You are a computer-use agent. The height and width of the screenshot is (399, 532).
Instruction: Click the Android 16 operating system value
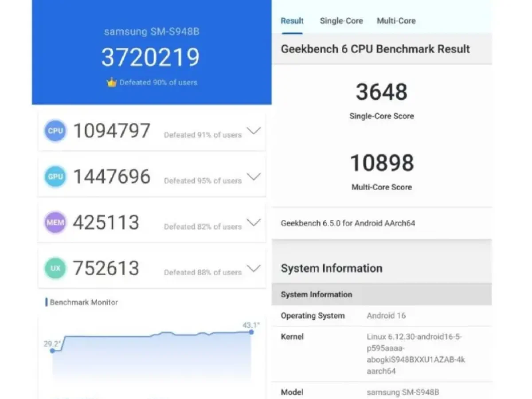[386, 316]
